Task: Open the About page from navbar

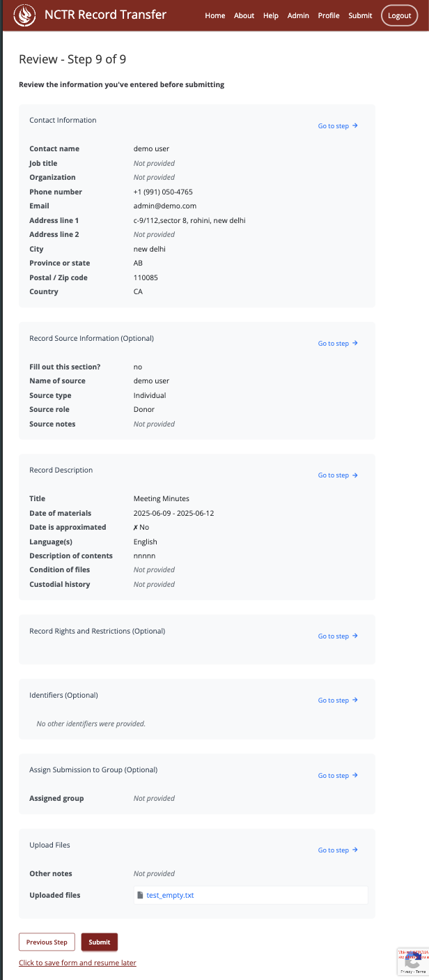Action: 244,15
